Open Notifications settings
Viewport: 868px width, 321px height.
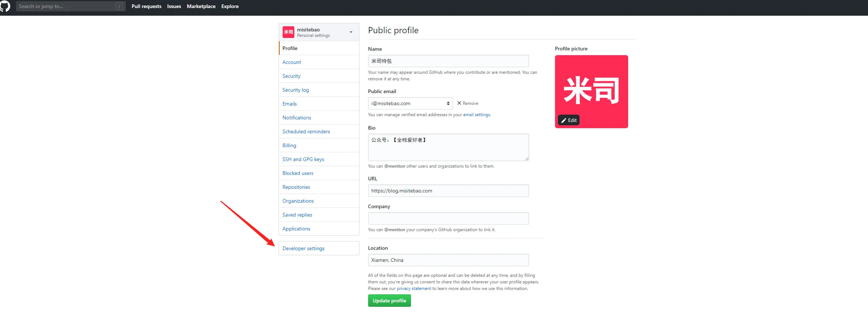(319, 118)
